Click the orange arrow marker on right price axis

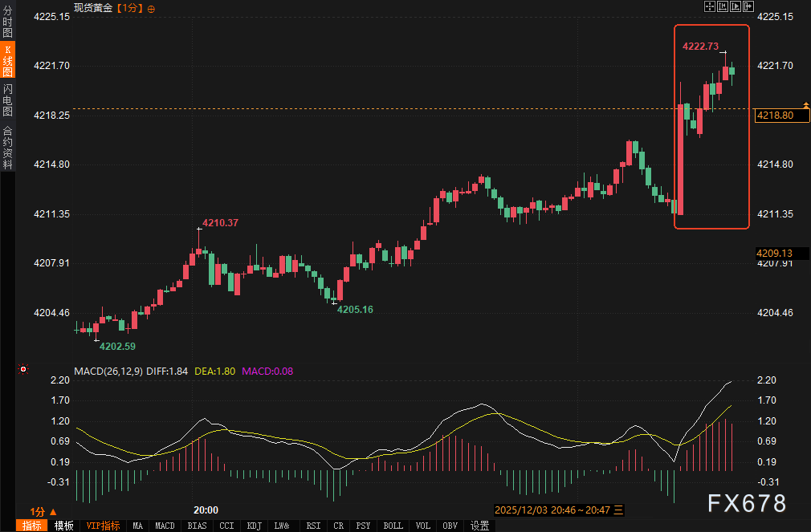click(x=805, y=104)
